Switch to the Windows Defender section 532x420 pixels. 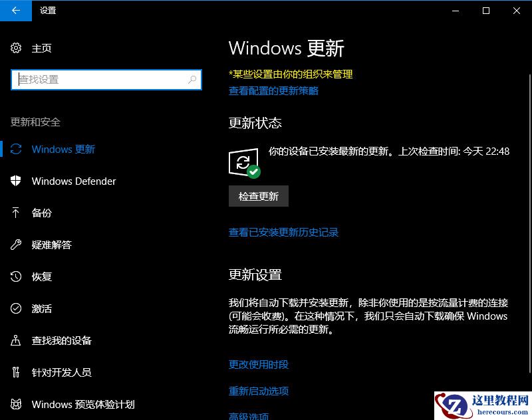tap(73, 181)
